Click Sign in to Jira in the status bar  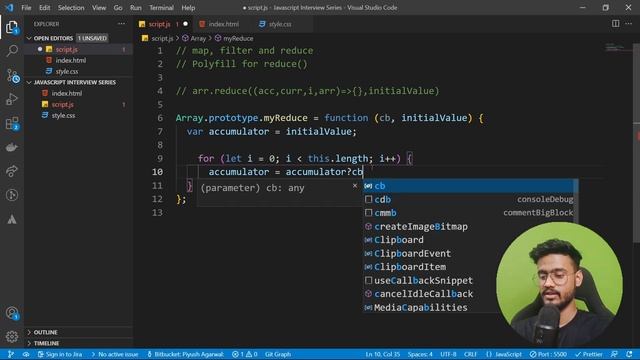point(60,354)
